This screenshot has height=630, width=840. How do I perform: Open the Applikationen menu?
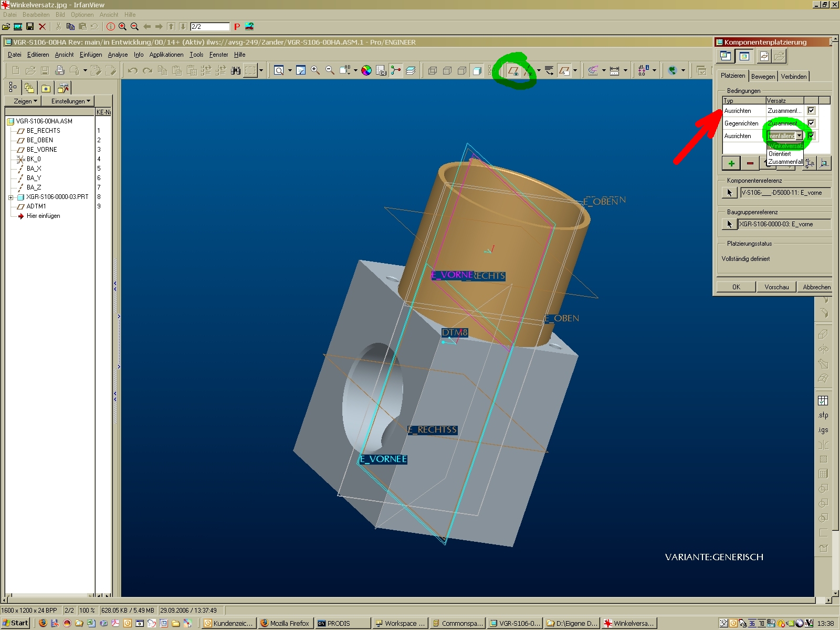pyautogui.click(x=166, y=55)
